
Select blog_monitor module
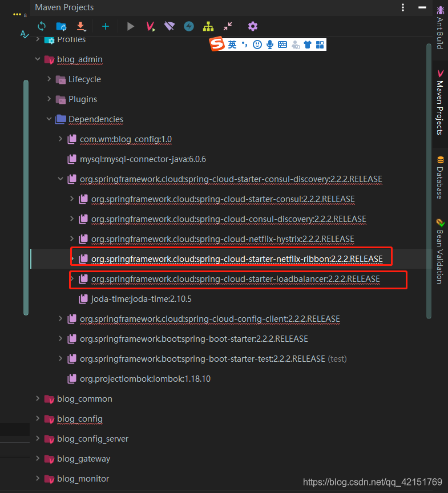[83, 479]
